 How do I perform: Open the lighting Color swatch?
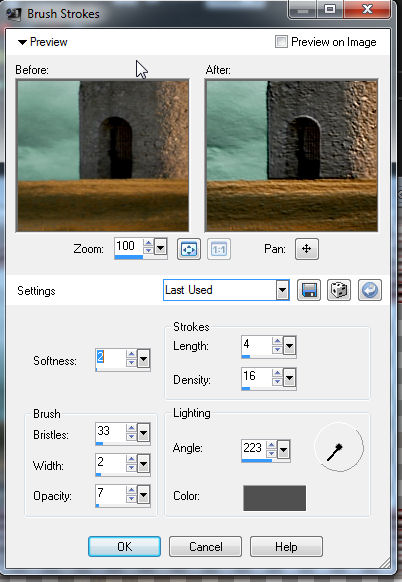[275, 498]
